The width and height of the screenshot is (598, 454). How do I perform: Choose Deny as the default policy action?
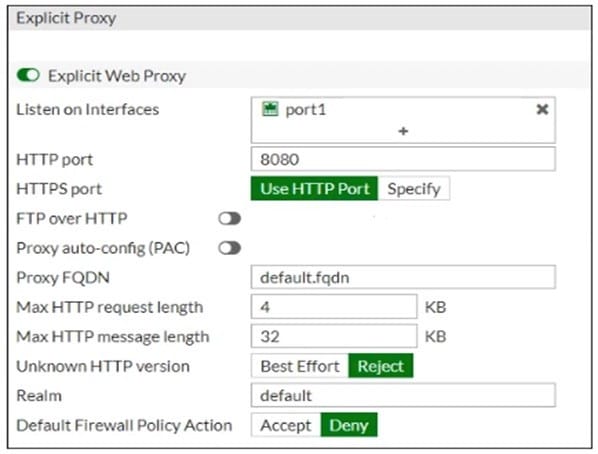pyautogui.click(x=349, y=425)
